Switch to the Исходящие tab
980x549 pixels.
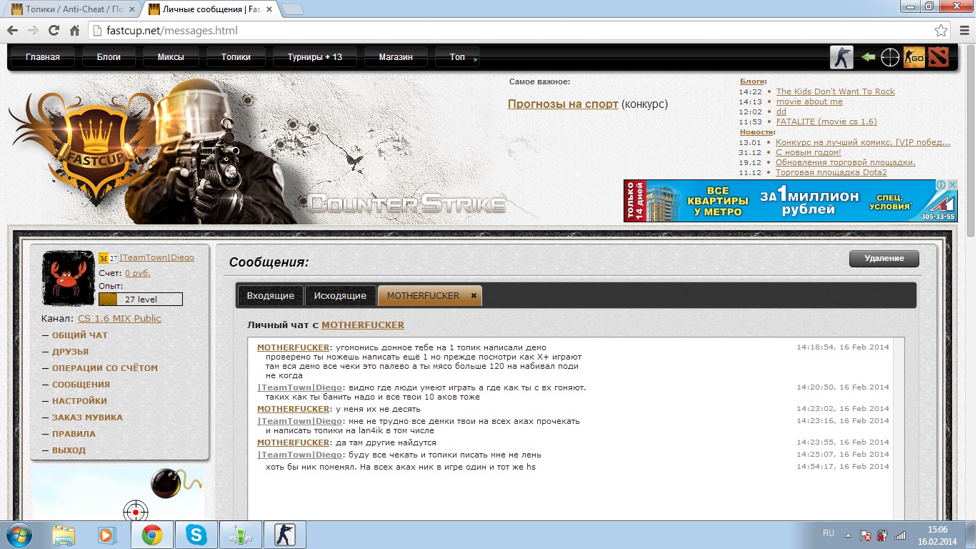(340, 296)
